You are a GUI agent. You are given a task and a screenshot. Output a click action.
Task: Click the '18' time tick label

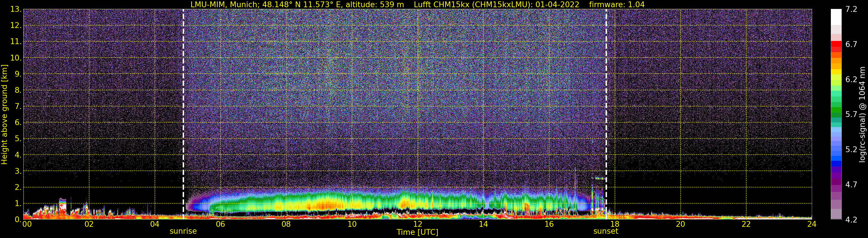point(614,224)
